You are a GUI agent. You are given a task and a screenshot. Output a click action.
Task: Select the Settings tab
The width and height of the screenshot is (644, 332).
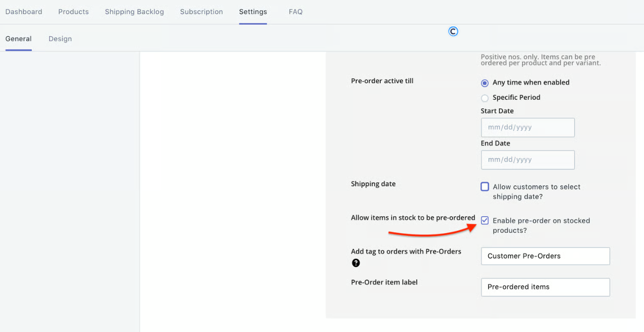pyautogui.click(x=253, y=12)
